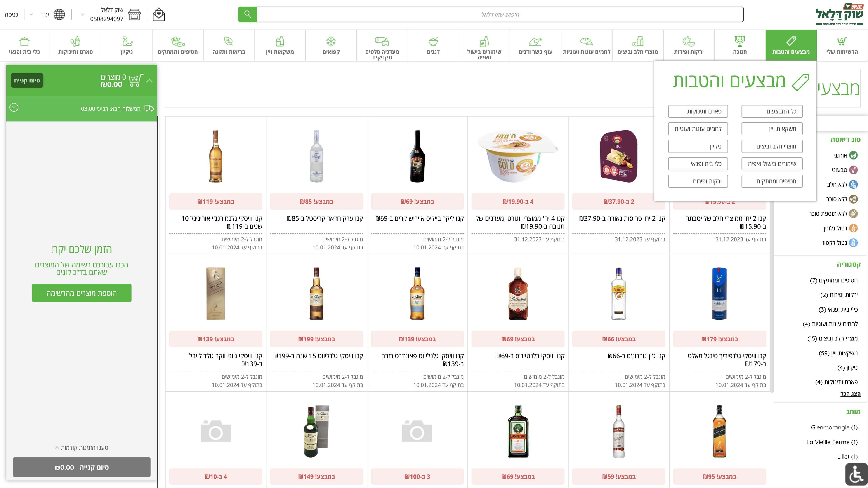This screenshot has height=488, width=868.
Task: Select the קפואים snowflake category
Action: [331, 45]
